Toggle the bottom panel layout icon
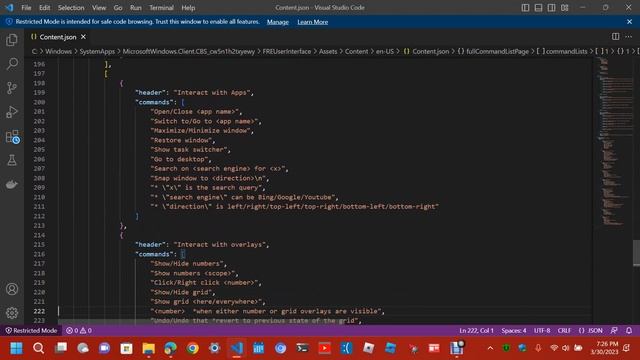 [x=538, y=8]
